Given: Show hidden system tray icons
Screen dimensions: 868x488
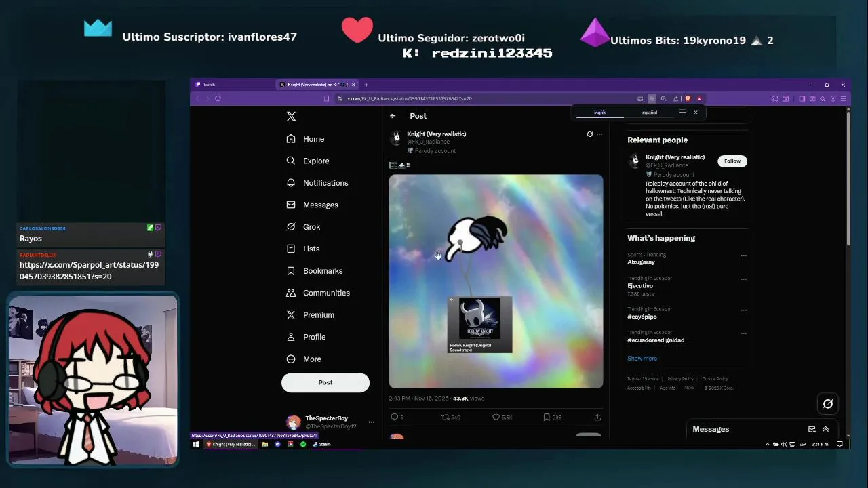Looking at the screenshot, I should 768,444.
